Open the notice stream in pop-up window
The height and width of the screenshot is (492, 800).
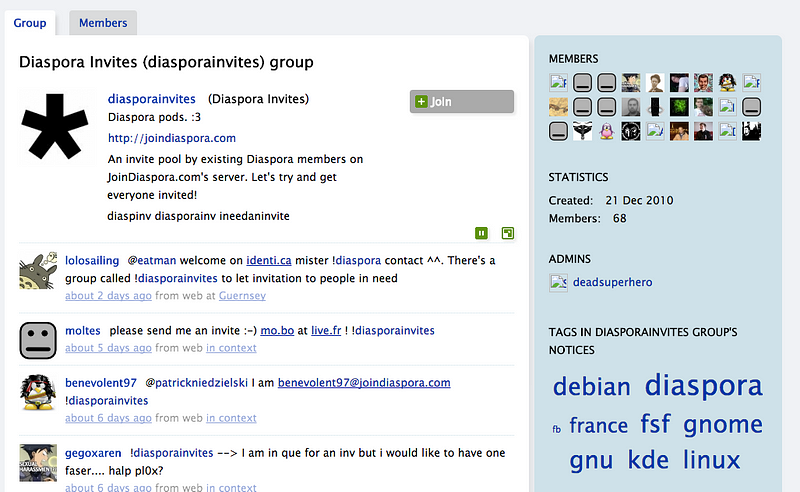(x=508, y=233)
